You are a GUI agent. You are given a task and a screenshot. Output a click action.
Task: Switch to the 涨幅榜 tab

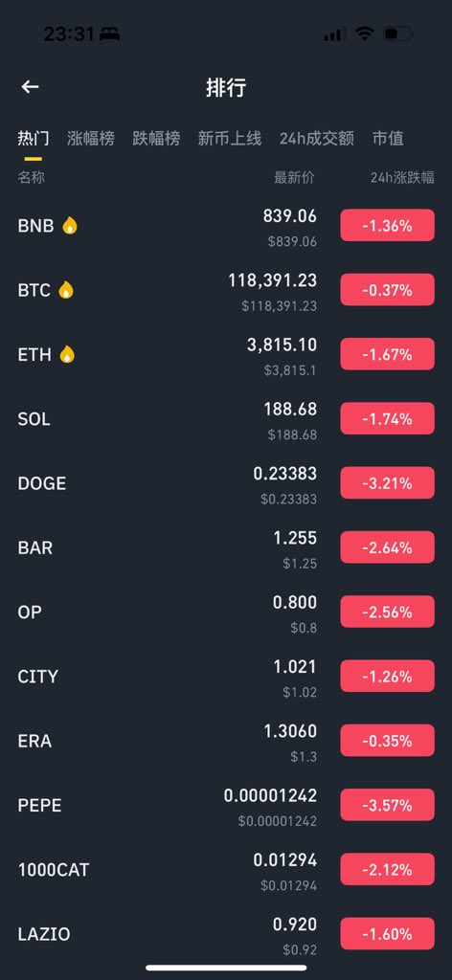pyautogui.click(x=91, y=138)
